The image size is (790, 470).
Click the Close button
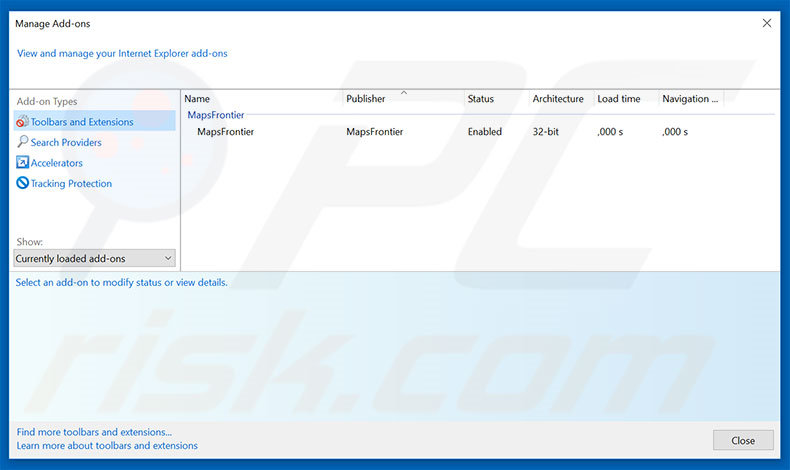point(743,440)
